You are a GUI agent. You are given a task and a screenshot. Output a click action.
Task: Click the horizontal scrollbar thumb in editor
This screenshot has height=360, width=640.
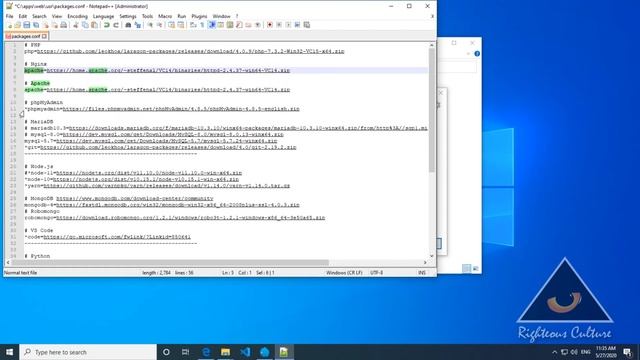point(170,262)
